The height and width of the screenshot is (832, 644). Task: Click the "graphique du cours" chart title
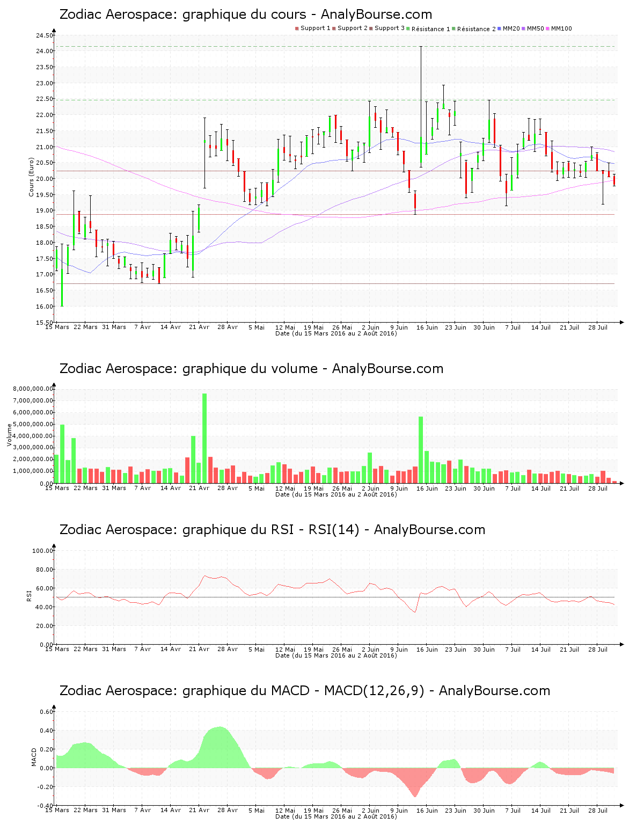coord(245,14)
